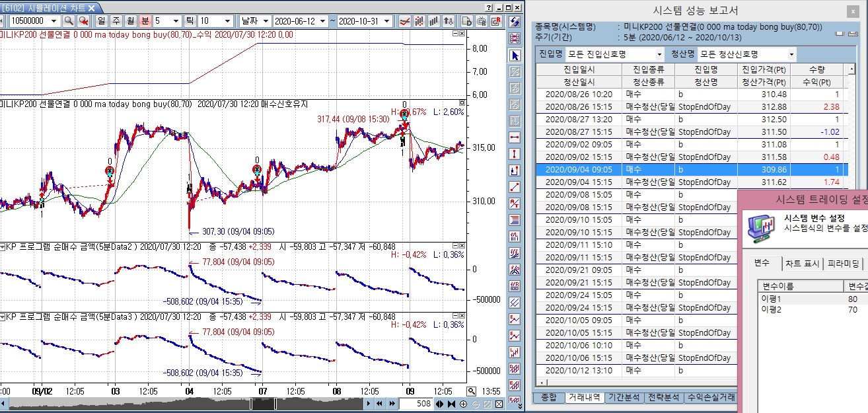
Task: Click the help question mark icon
Action: click(488, 8)
